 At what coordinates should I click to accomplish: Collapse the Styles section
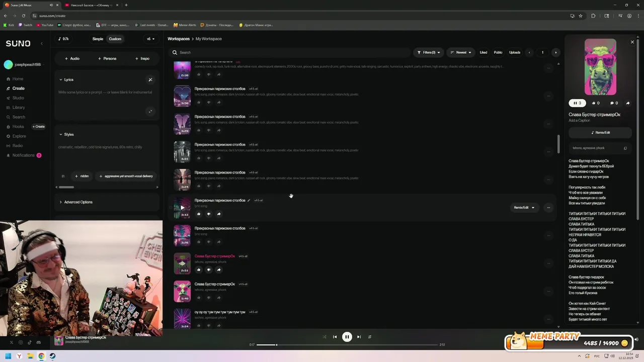click(66, 134)
